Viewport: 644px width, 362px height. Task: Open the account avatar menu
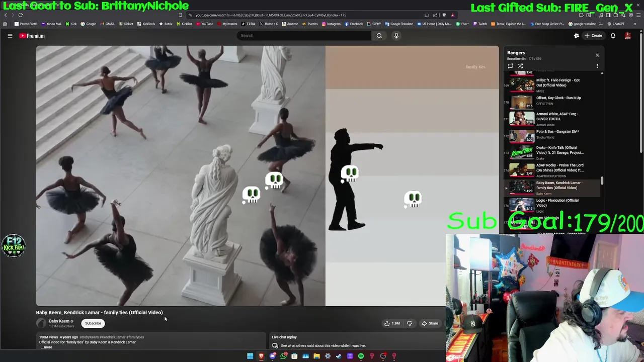click(628, 36)
